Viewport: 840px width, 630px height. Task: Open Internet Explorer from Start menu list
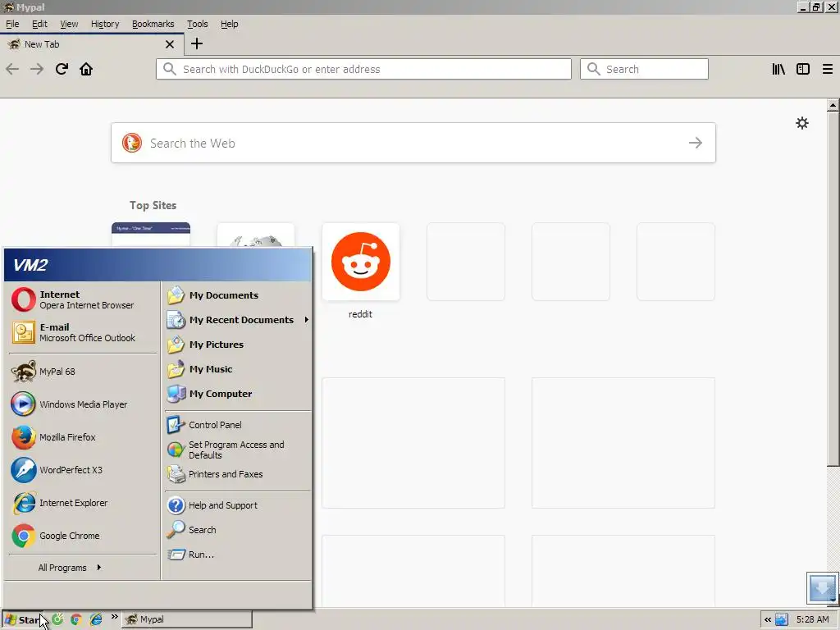click(x=83, y=503)
